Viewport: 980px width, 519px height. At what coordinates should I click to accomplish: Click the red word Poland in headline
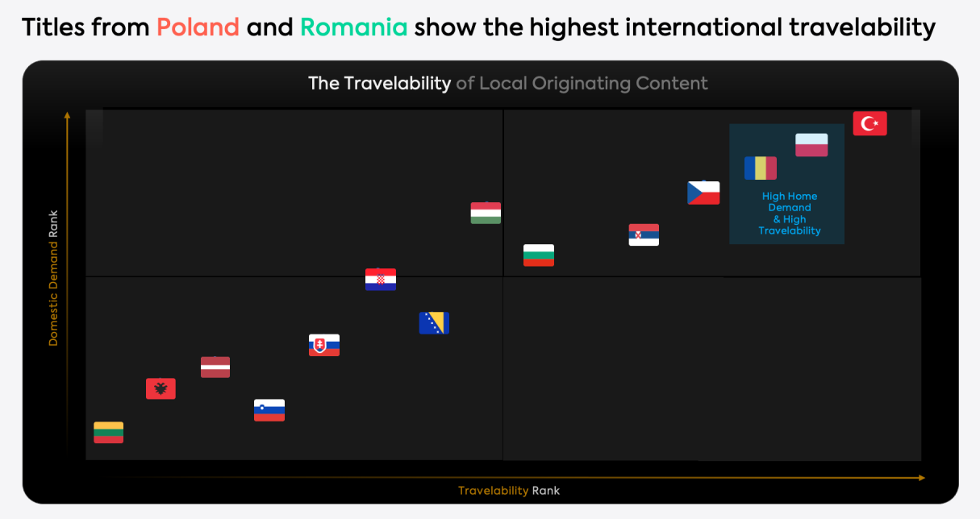click(198, 28)
